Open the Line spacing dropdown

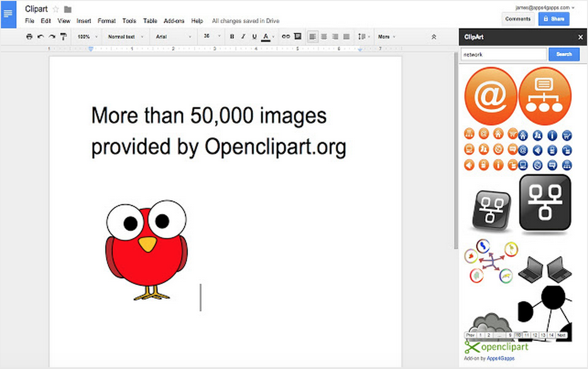pos(364,37)
